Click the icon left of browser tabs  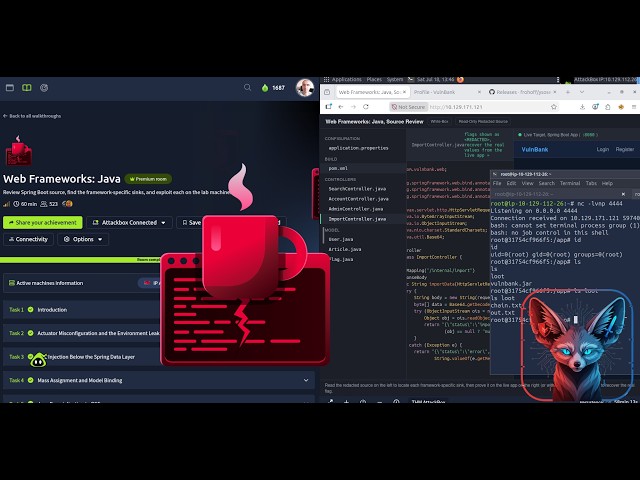(327, 92)
